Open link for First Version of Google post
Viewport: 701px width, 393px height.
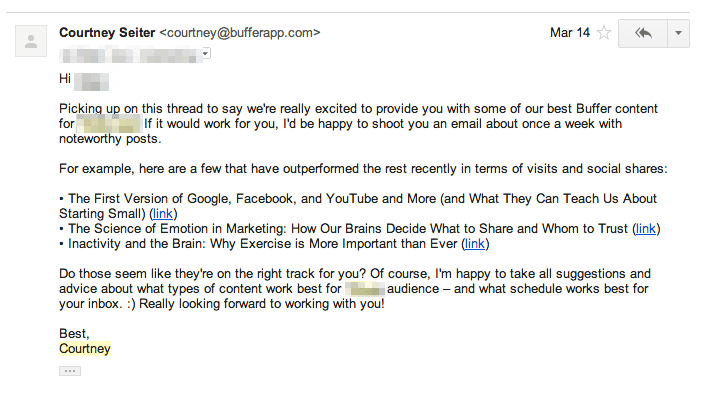tap(163, 214)
